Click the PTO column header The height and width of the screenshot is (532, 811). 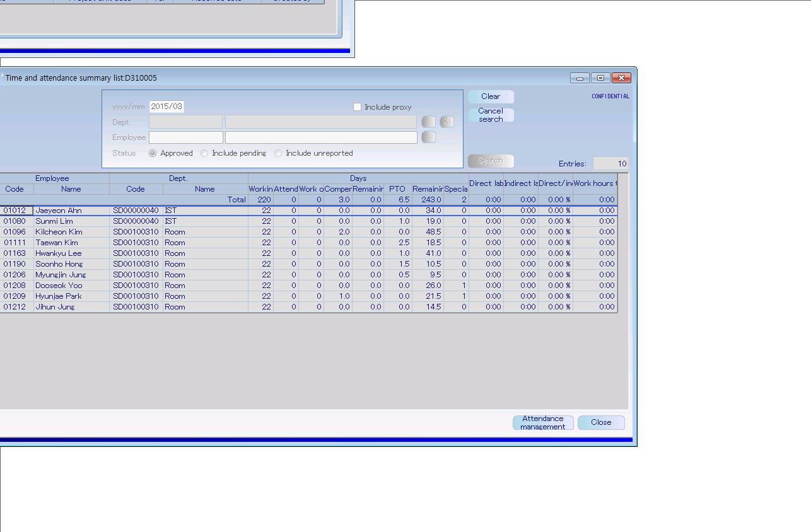click(x=397, y=189)
